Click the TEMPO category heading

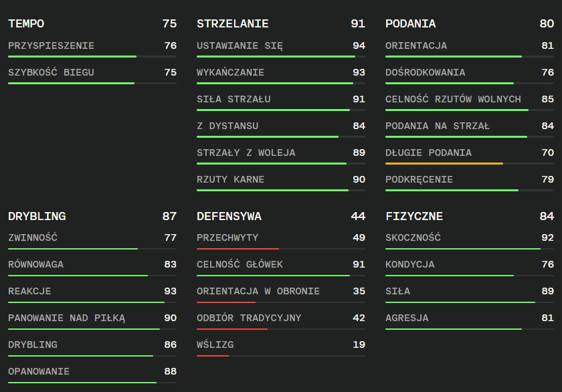click(x=26, y=24)
